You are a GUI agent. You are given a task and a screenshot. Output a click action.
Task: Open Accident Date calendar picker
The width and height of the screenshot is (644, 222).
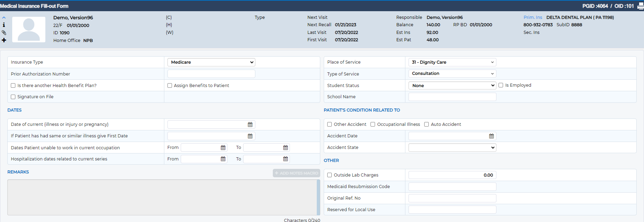tap(492, 136)
